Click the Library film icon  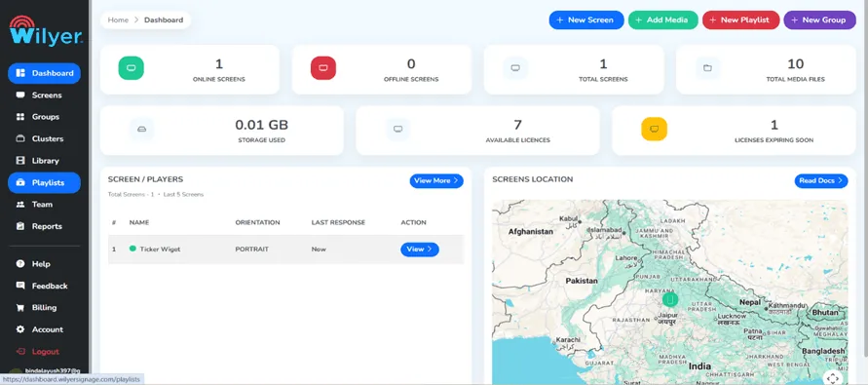[20, 161]
